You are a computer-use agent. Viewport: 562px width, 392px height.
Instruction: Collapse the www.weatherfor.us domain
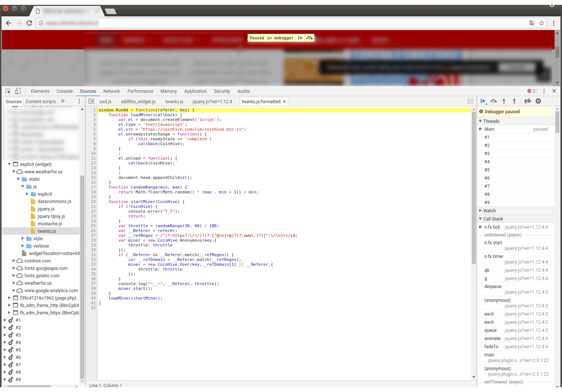(x=14, y=171)
